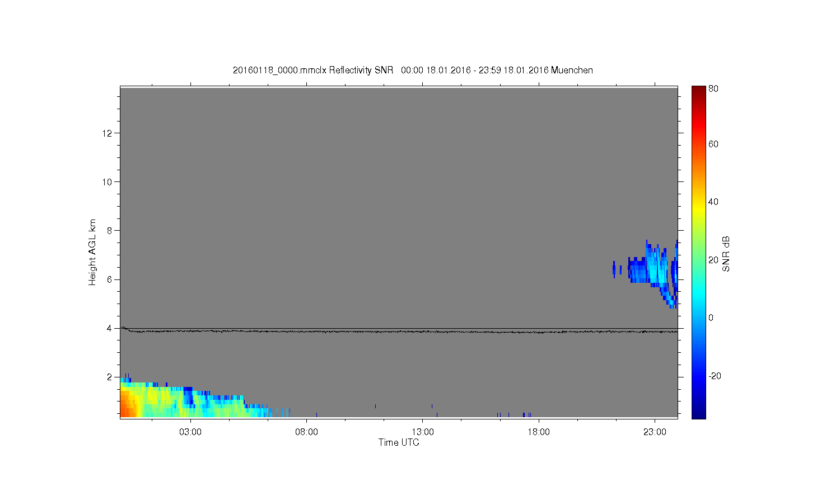Click the 13:00 time tick label
This screenshot has width=840, height=504.
pos(423,432)
